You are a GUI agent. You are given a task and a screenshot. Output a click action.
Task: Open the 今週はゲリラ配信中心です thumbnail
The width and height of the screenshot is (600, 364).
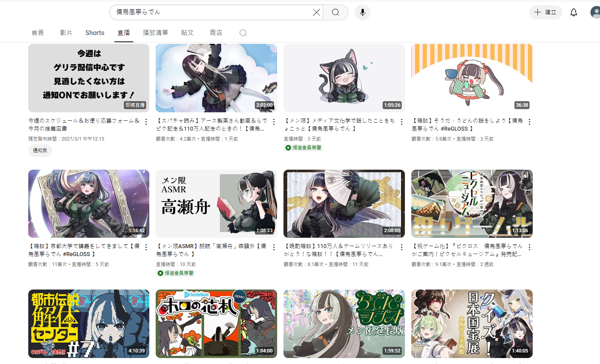tap(89, 78)
